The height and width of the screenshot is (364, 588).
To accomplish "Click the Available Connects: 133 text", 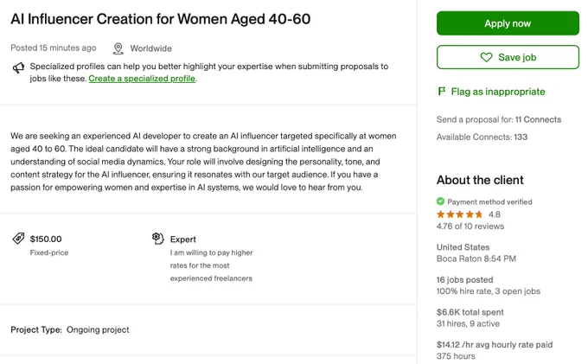I will tap(482, 137).
